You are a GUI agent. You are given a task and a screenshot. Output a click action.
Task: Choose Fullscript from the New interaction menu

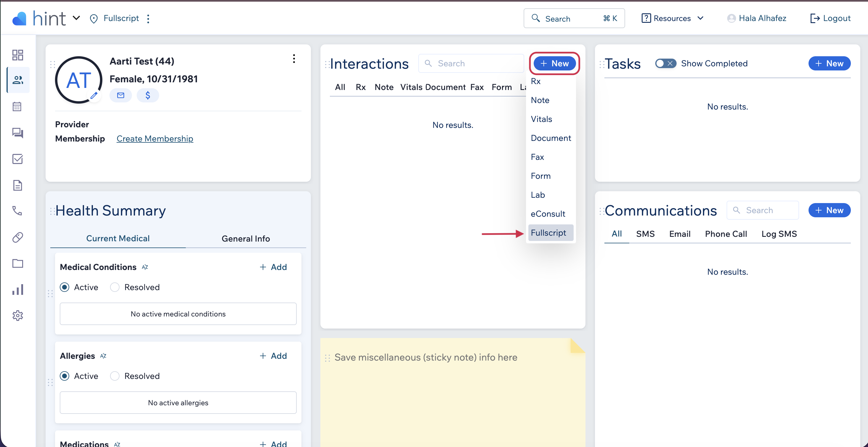pyautogui.click(x=548, y=233)
